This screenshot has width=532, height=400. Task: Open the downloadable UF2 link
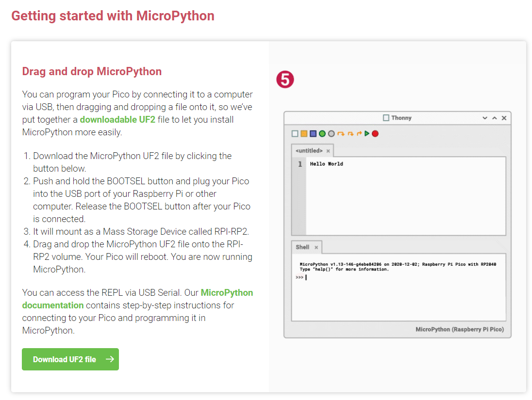117,120
